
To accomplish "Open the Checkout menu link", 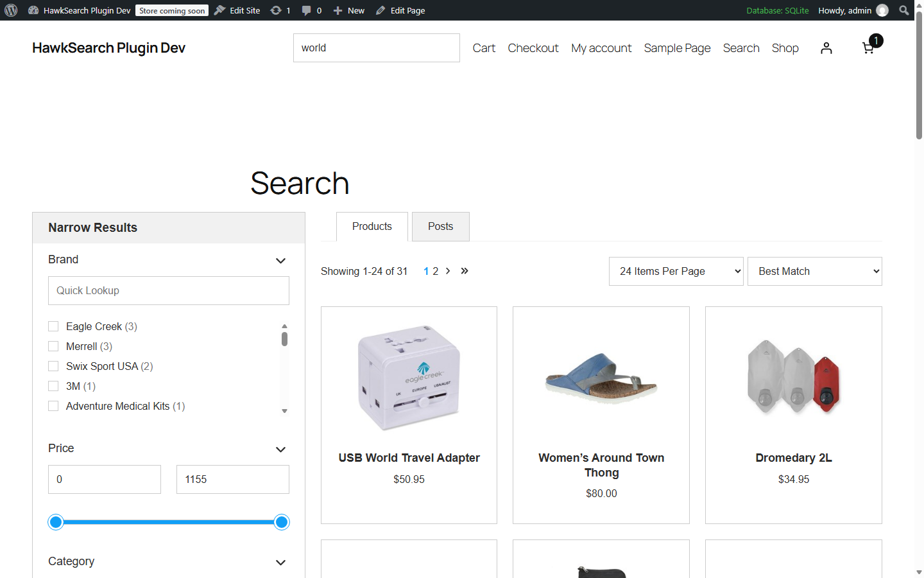I will [533, 48].
